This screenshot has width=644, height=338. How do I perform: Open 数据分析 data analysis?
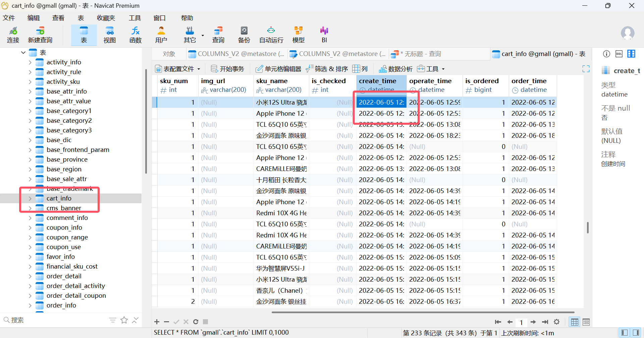coord(395,69)
